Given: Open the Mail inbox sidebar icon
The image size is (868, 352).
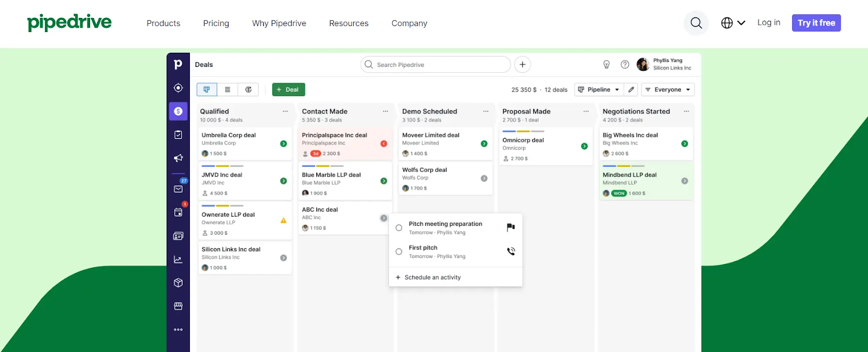Looking at the screenshot, I should (x=178, y=188).
